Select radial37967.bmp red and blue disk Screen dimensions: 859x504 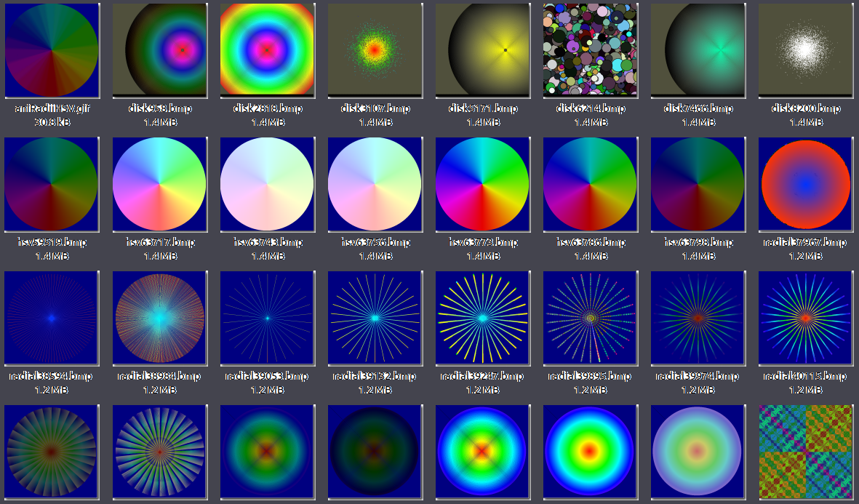pos(804,184)
